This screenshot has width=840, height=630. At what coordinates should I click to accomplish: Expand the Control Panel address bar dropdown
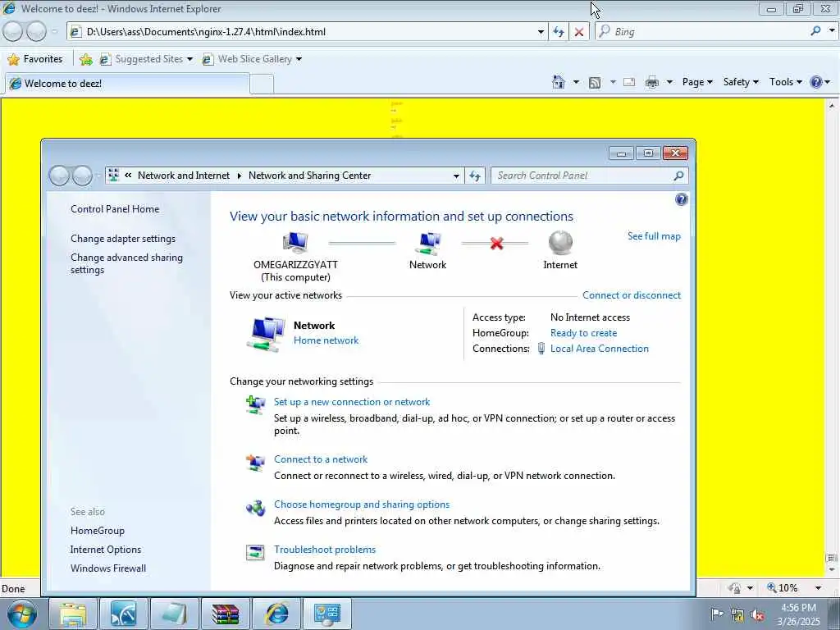tap(456, 176)
